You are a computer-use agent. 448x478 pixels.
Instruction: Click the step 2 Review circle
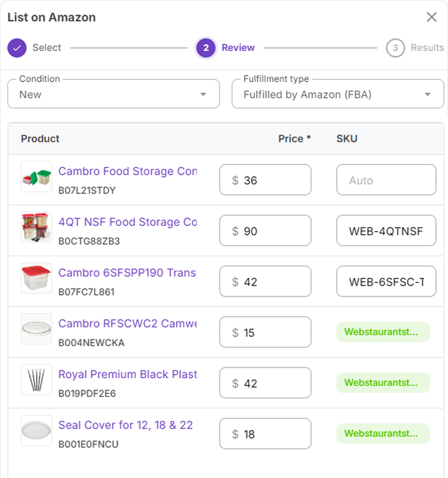coord(206,48)
